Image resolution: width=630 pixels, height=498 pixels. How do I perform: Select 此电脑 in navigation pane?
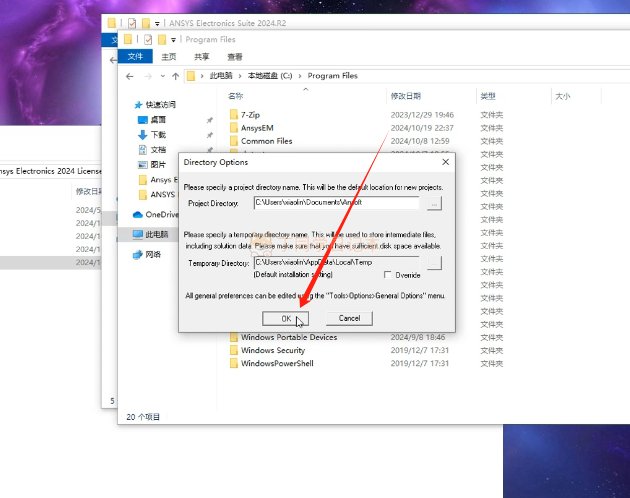point(157,234)
